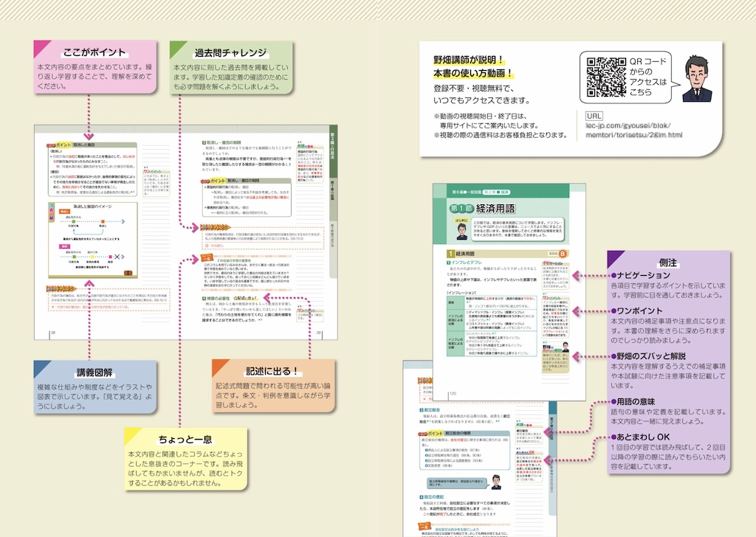Select the 講義図解 heading
The height and width of the screenshot is (537, 756).
94,373
